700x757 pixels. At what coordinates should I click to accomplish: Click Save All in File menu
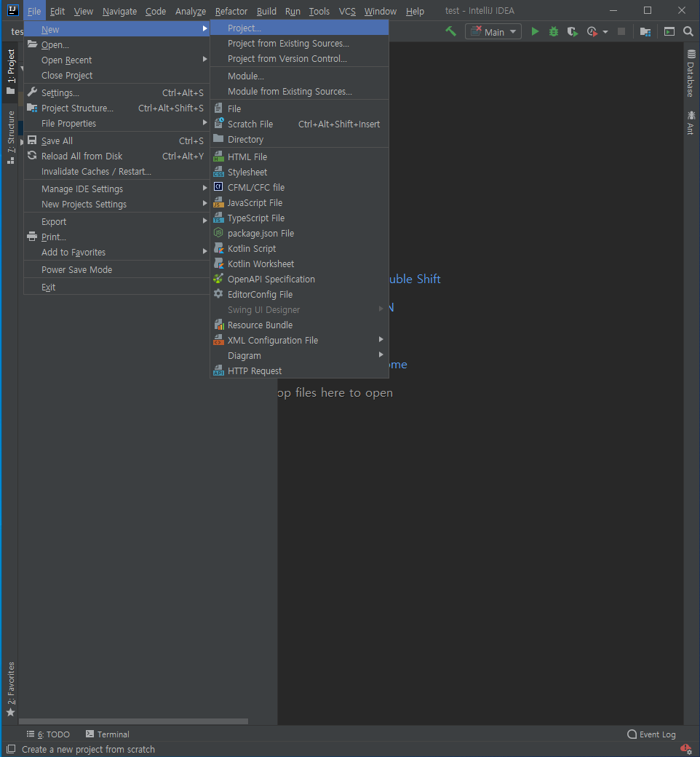click(x=117, y=140)
